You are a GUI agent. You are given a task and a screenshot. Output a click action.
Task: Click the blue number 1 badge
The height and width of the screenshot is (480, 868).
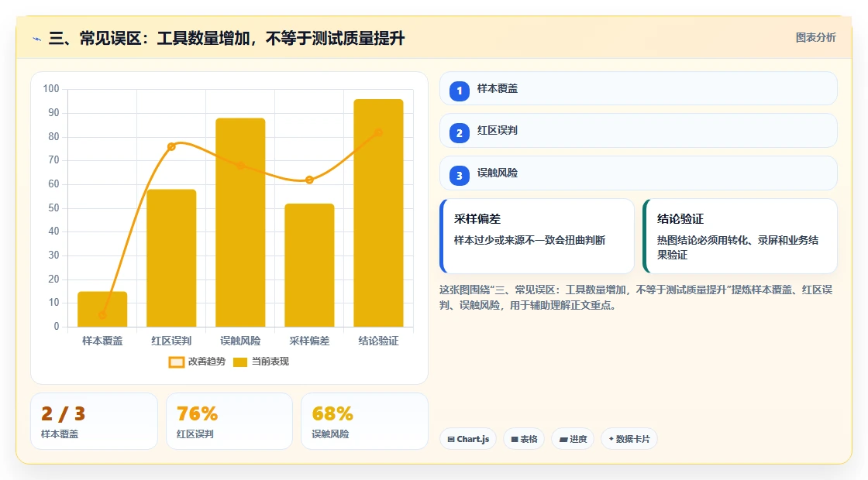[x=459, y=91]
